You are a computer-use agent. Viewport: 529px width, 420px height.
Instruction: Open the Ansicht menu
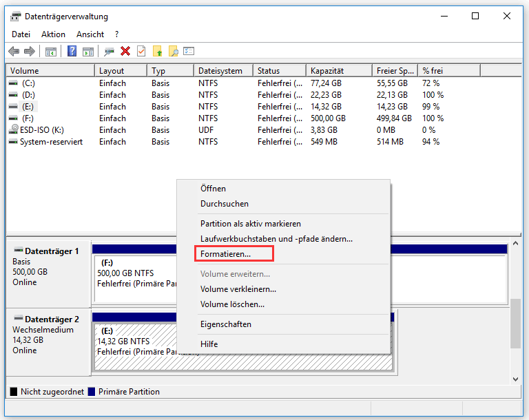pos(90,34)
